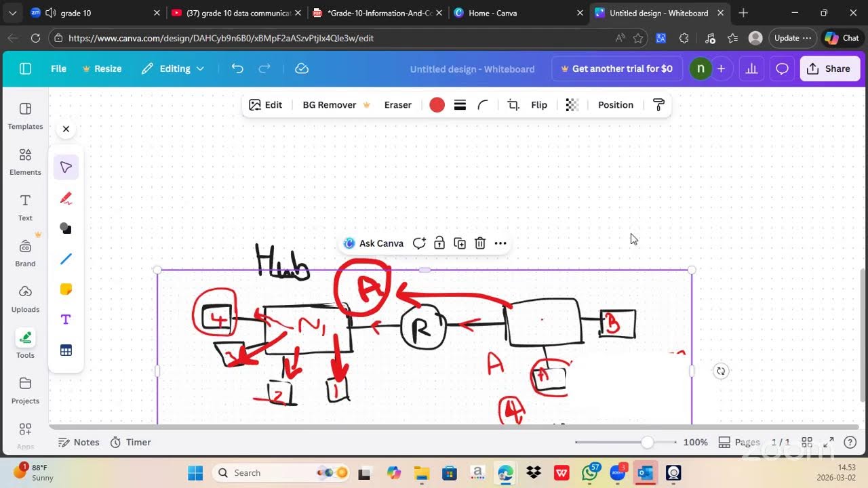Image resolution: width=868 pixels, height=488 pixels.
Task: Click the Undo arrow
Action: [237, 68]
